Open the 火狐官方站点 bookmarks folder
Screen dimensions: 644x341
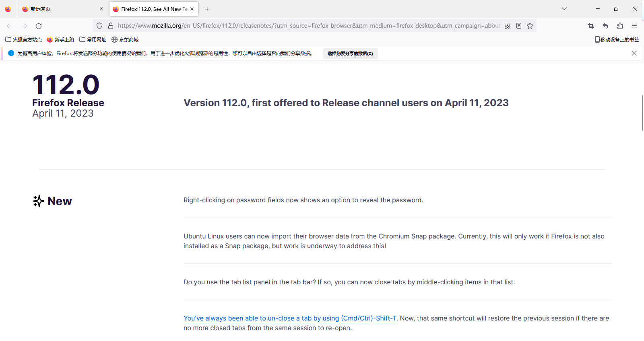pyautogui.click(x=24, y=40)
